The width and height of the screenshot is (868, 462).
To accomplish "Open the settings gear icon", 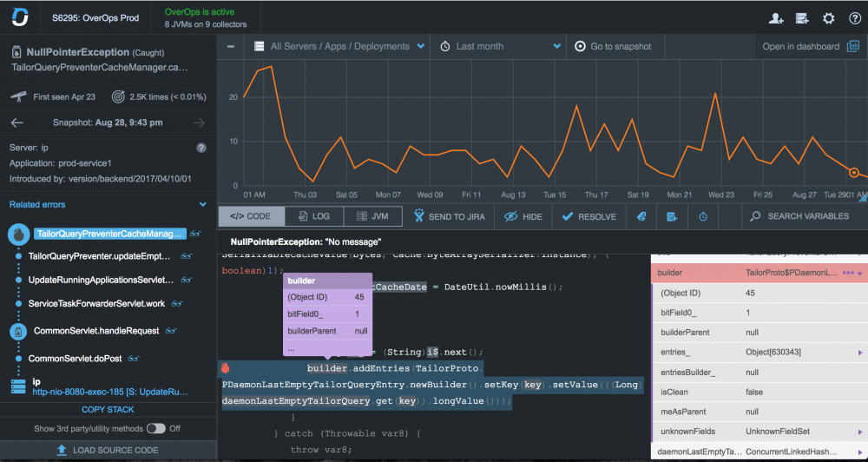I will tap(829, 18).
